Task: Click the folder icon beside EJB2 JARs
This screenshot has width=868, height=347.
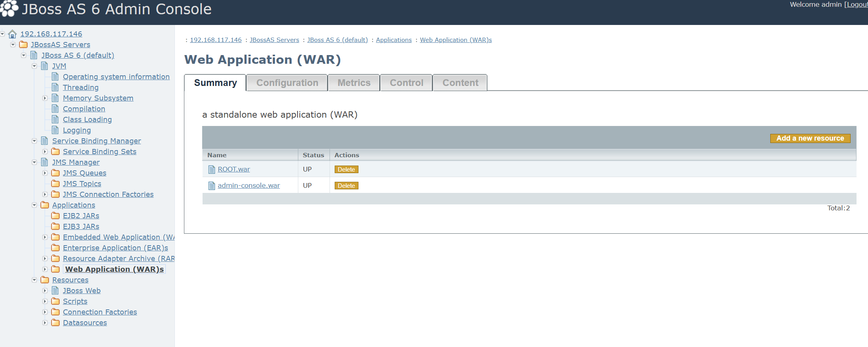Action: (56, 215)
